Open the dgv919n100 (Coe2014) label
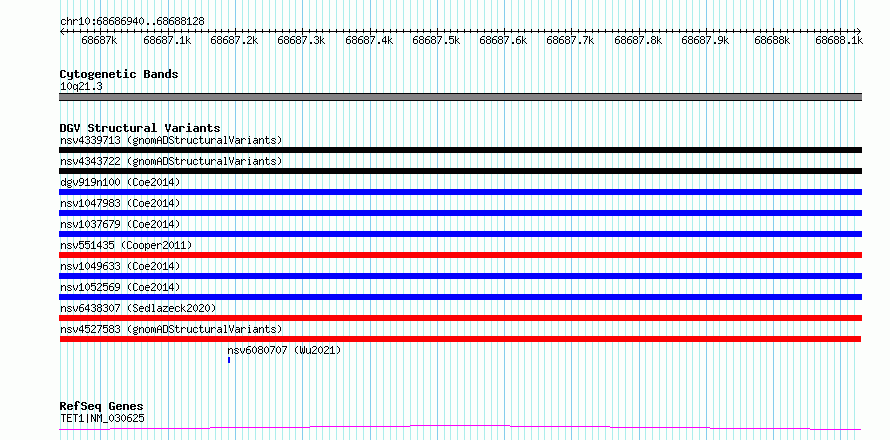The height and width of the screenshot is (440, 890). click(120, 182)
